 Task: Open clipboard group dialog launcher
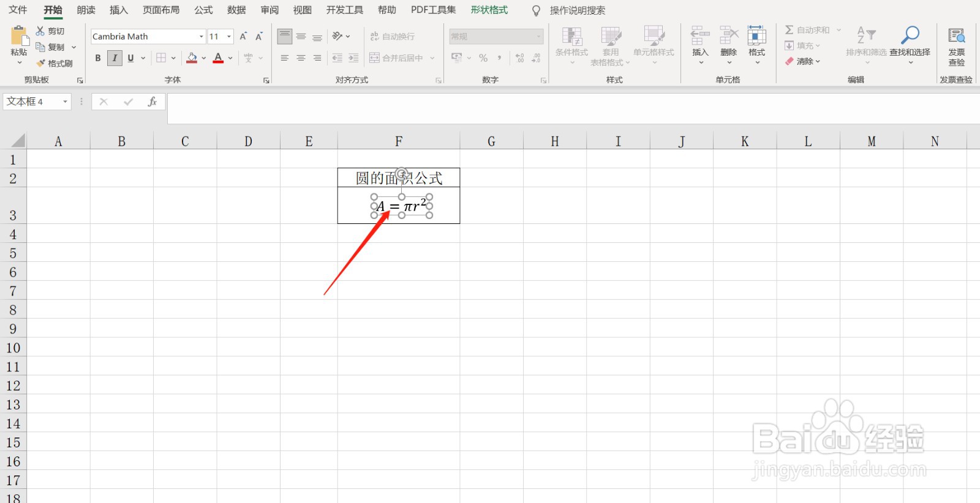pyautogui.click(x=80, y=80)
